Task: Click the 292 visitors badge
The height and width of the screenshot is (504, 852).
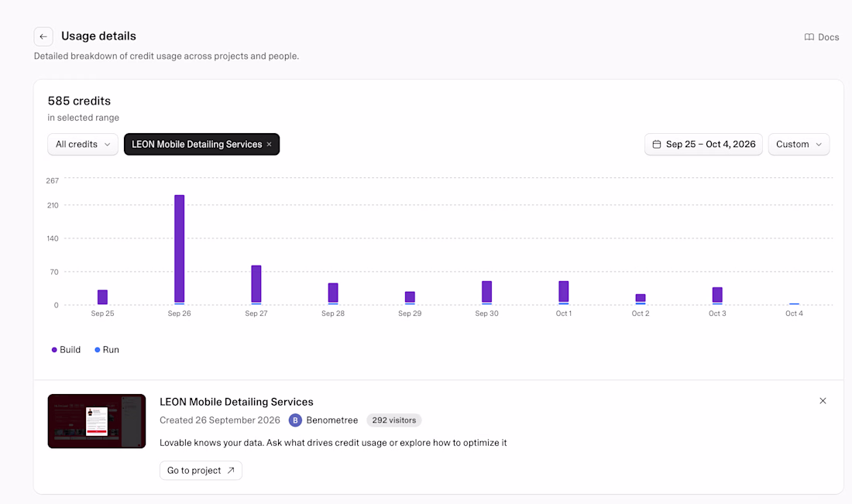Action: click(394, 420)
